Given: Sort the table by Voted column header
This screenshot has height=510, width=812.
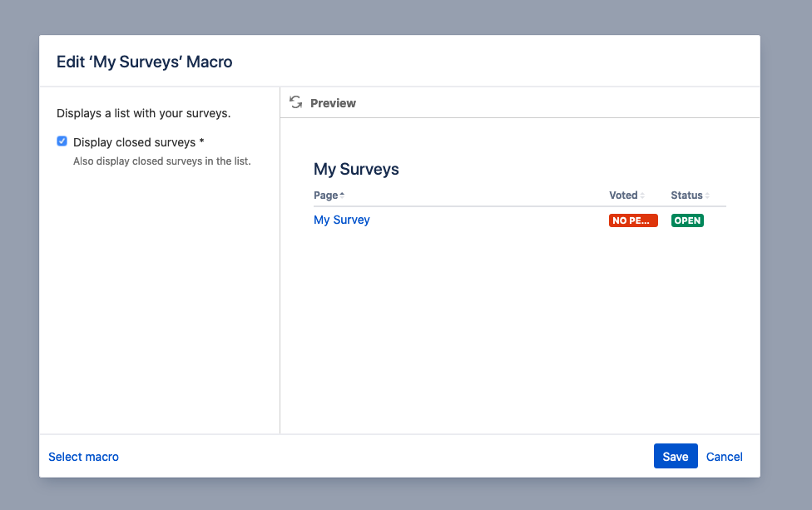Looking at the screenshot, I should (x=623, y=196).
